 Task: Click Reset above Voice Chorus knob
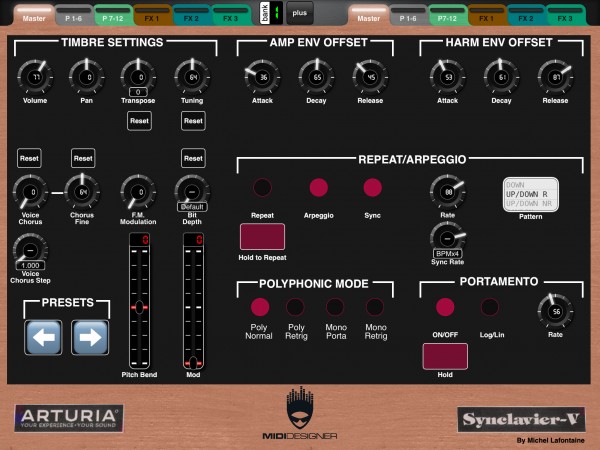click(x=29, y=158)
